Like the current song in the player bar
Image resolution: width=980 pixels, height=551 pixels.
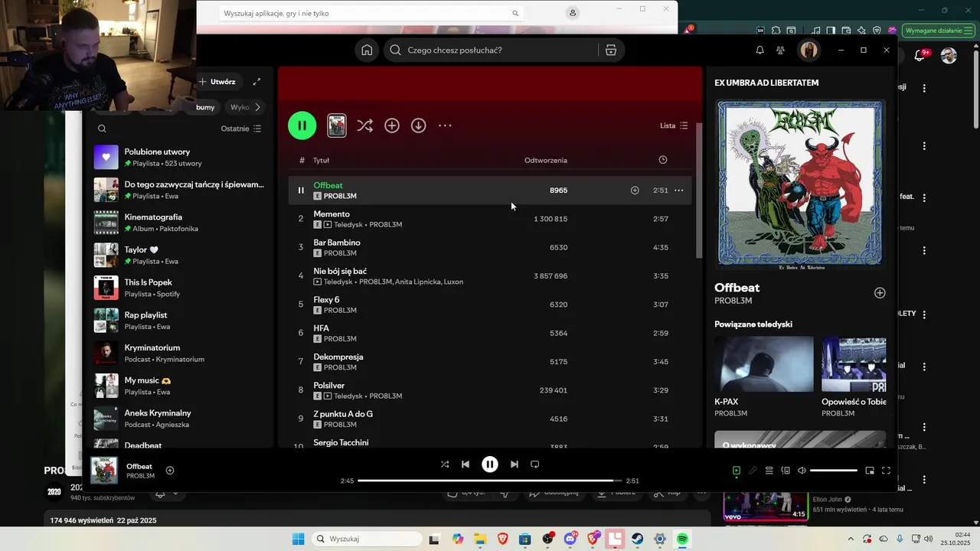[x=170, y=471]
